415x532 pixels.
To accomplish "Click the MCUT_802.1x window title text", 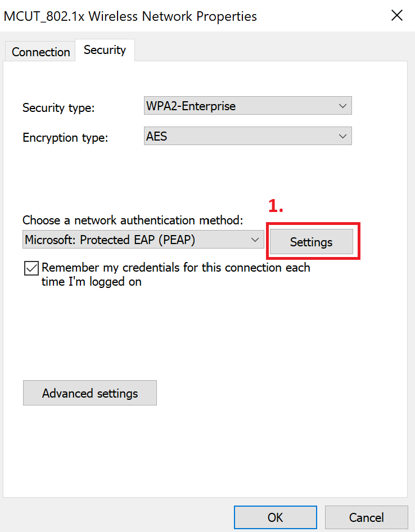I will pyautogui.click(x=130, y=16).
